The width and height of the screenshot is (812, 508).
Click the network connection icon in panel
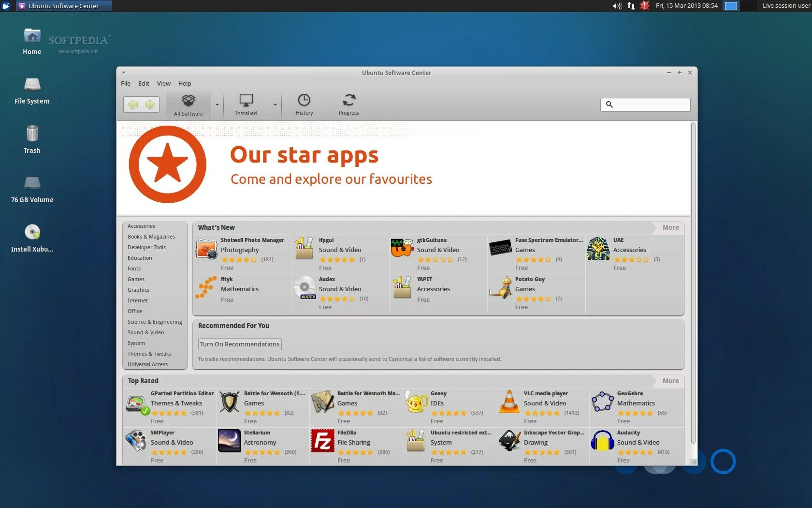tap(631, 6)
